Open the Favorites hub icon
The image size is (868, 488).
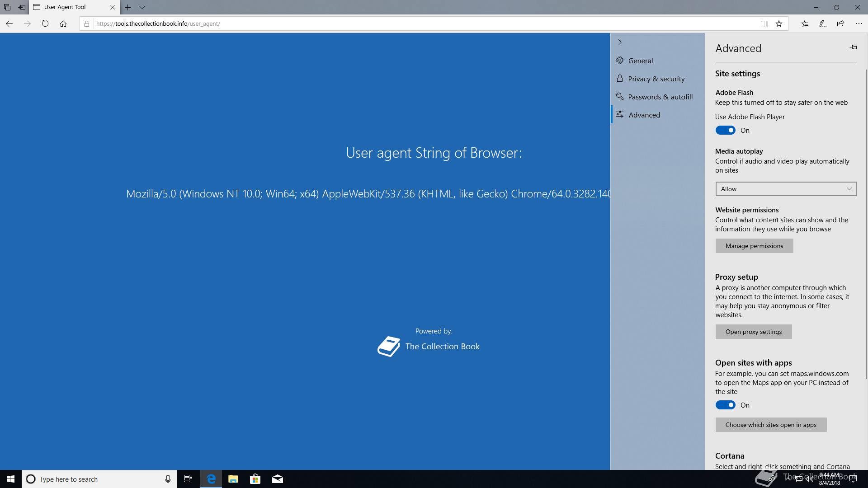click(x=805, y=23)
